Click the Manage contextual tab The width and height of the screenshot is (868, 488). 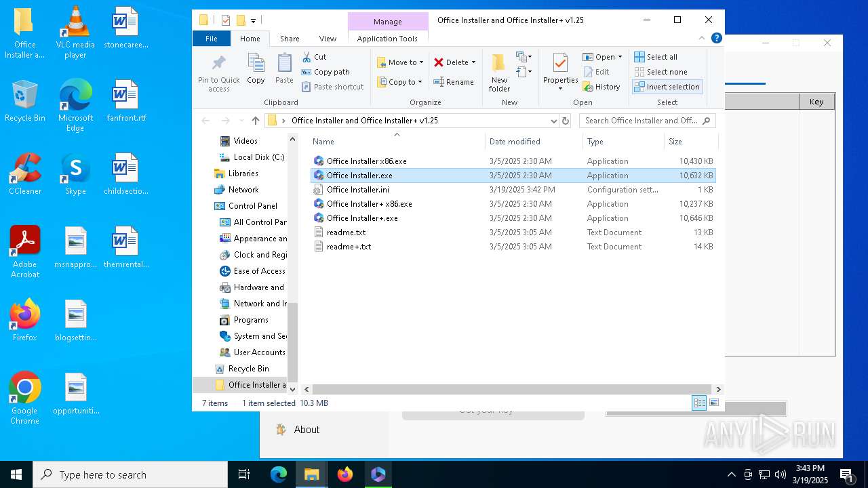[x=388, y=22]
